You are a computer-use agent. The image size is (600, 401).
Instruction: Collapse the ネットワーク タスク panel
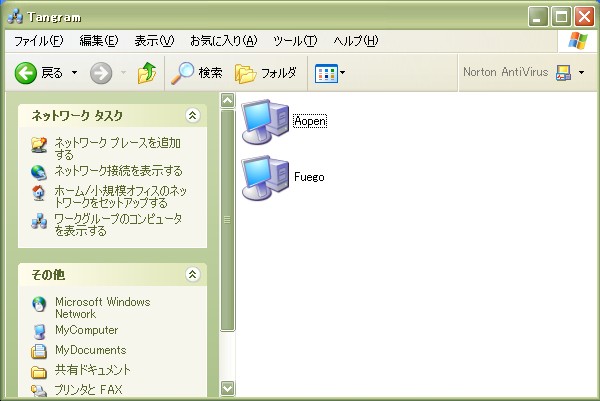click(192, 115)
